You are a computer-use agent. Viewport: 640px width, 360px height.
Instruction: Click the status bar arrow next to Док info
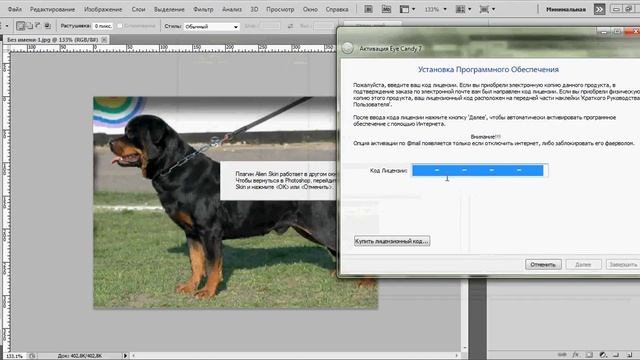(125, 356)
